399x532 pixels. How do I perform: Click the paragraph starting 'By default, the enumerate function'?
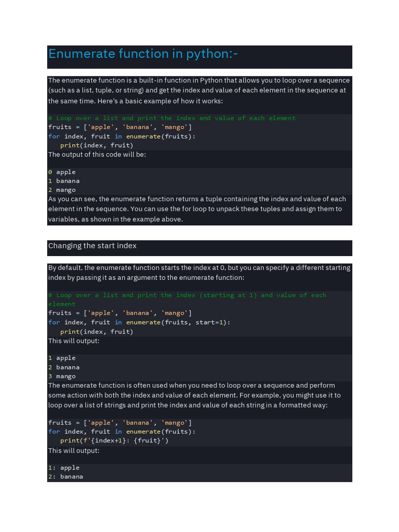(199, 273)
